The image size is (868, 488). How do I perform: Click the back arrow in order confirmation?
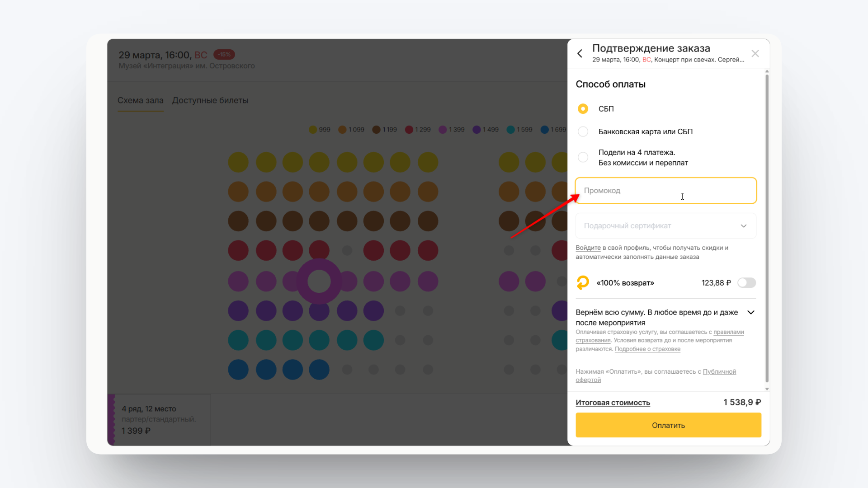[580, 54]
